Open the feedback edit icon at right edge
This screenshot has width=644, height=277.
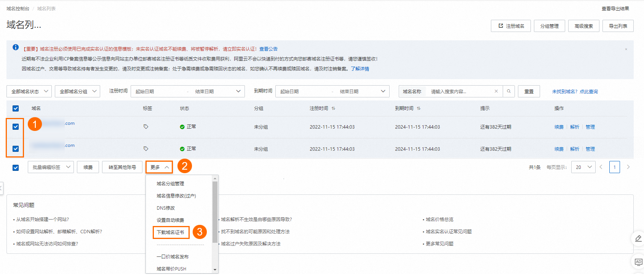pos(638,239)
